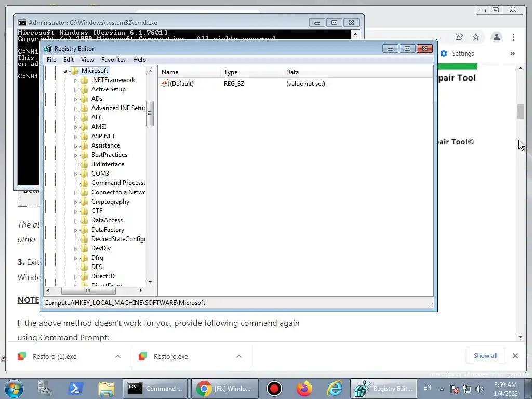Expand the AMSI registry key

coord(75,127)
